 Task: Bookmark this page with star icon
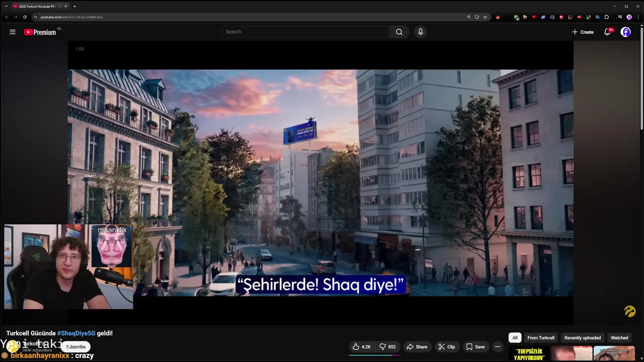[485, 17]
